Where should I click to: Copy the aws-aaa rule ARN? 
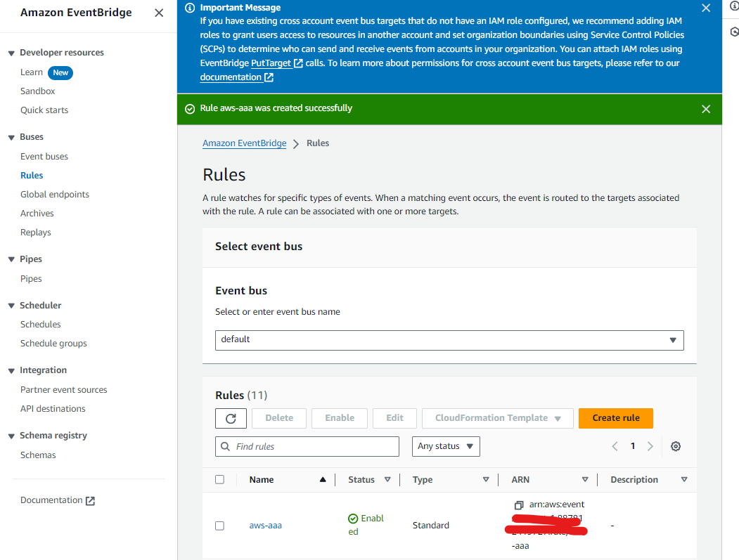pyautogui.click(x=518, y=505)
